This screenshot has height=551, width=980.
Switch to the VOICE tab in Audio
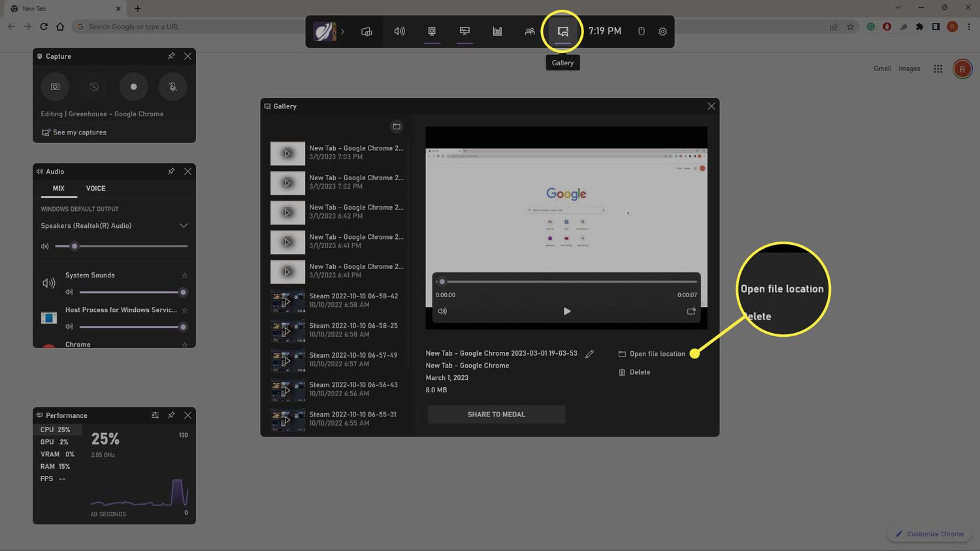[x=95, y=189]
